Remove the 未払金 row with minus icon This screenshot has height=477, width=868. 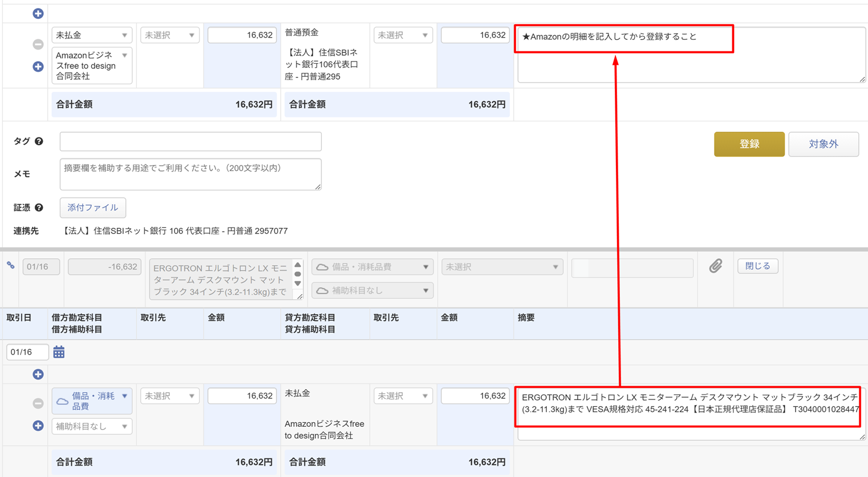point(38,44)
